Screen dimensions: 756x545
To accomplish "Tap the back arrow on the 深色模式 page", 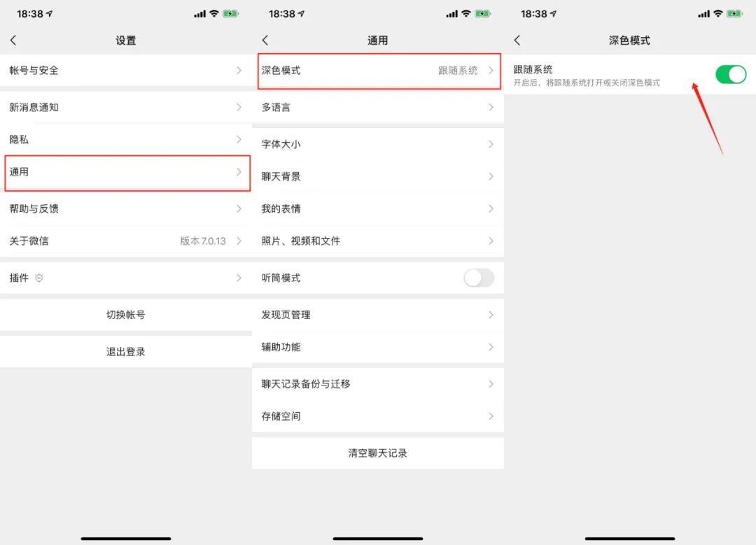I will coord(518,40).
